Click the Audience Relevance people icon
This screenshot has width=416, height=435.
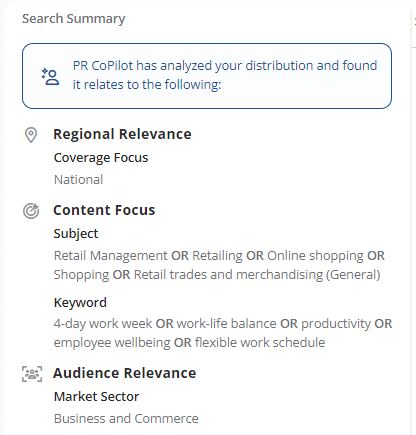(x=32, y=374)
